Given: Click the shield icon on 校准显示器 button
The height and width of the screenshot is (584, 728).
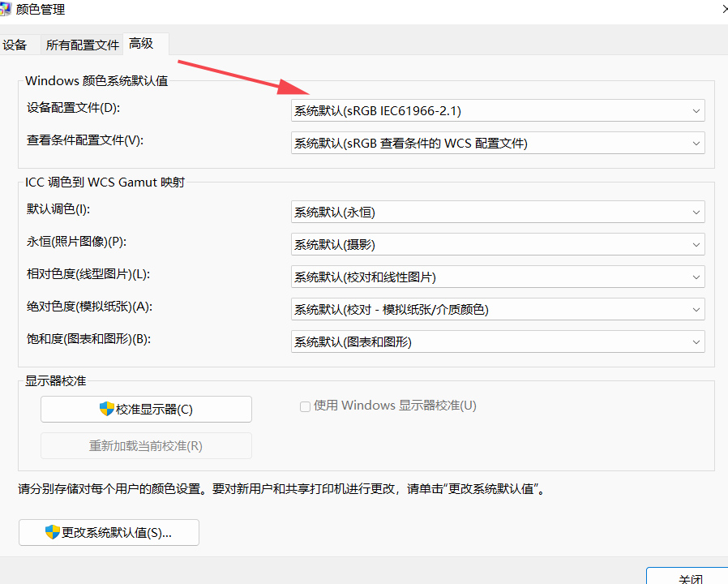Looking at the screenshot, I should [106, 409].
